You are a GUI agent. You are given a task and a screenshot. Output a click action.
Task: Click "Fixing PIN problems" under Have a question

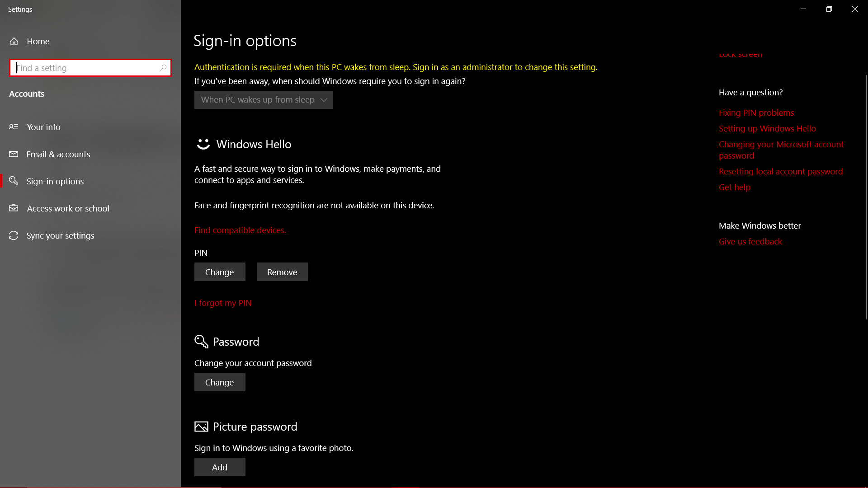pos(756,113)
